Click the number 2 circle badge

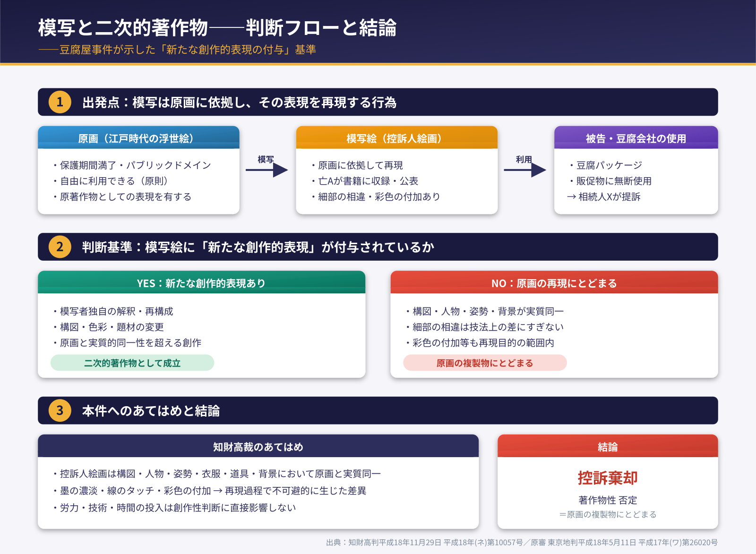tap(60, 247)
